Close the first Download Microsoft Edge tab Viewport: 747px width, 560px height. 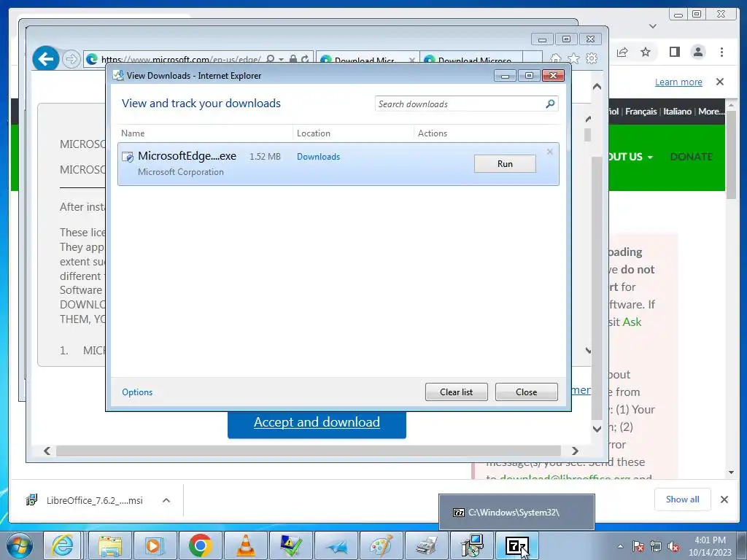412,60
